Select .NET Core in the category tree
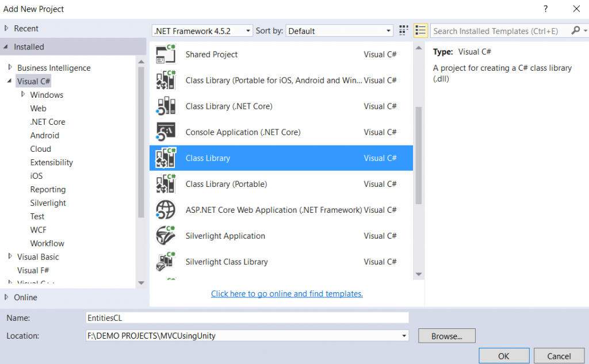589x364 pixels. (x=48, y=122)
